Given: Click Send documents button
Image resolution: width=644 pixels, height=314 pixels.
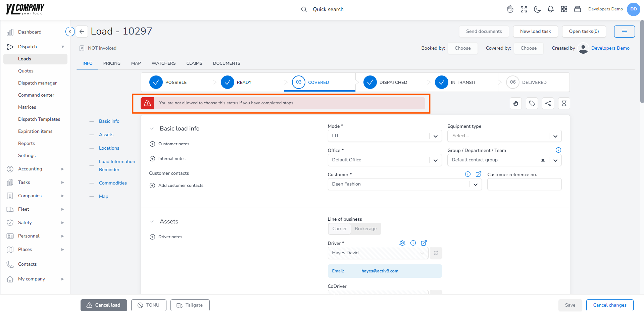Looking at the screenshot, I should [x=484, y=32].
